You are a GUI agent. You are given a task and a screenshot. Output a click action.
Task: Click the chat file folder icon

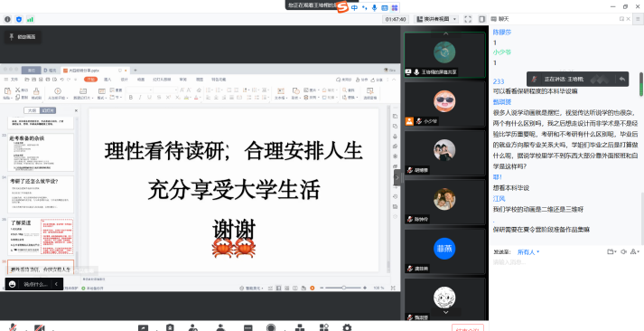tap(611, 251)
